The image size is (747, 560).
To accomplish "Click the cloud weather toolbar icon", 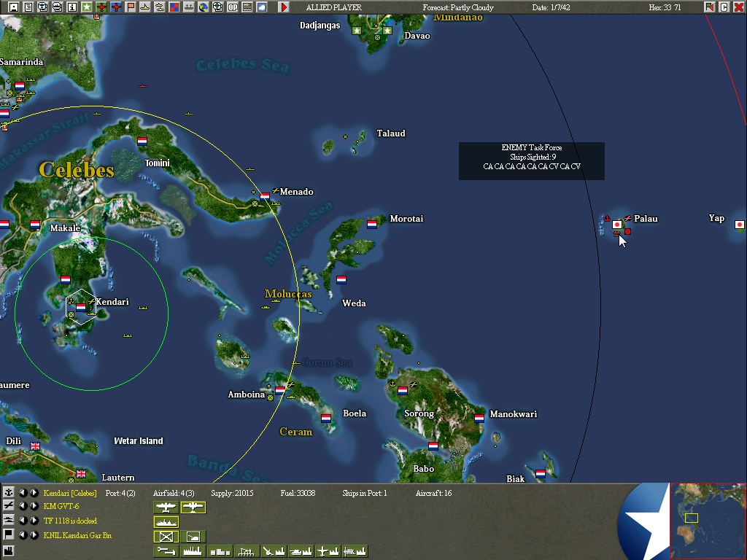I will pyautogui.click(x=262, y=7).
